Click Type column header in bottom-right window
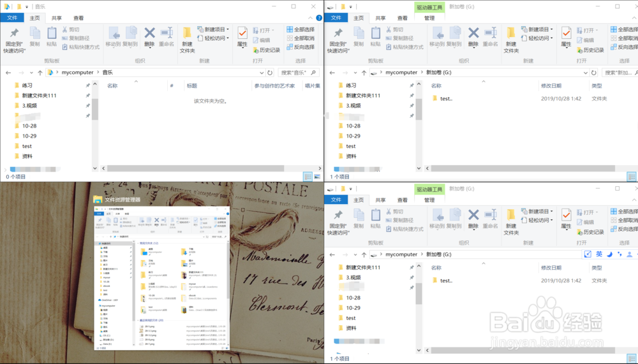Image resolution: width=638 pixels, height=364 pixels. coord(597,268)
